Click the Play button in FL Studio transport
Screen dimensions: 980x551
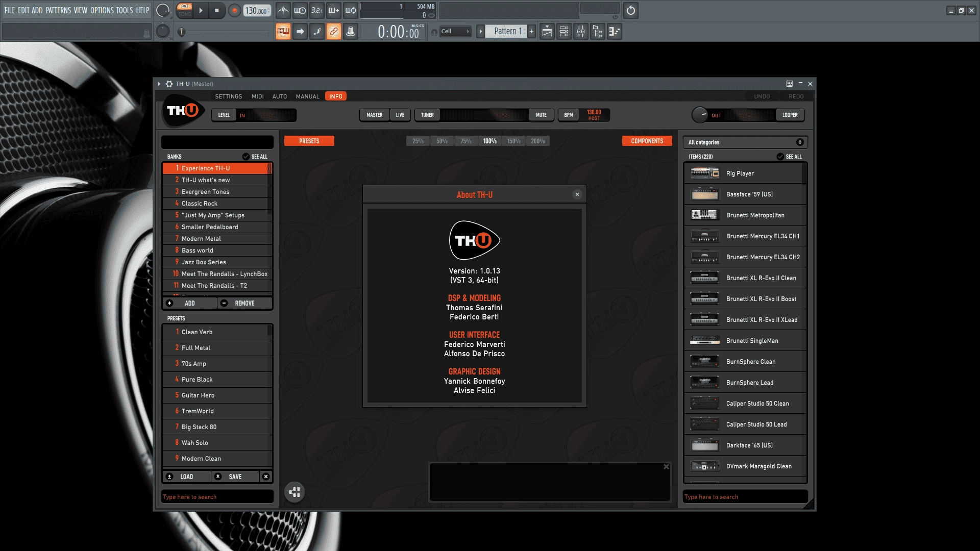pyautogui.click(x=201, y=10)
